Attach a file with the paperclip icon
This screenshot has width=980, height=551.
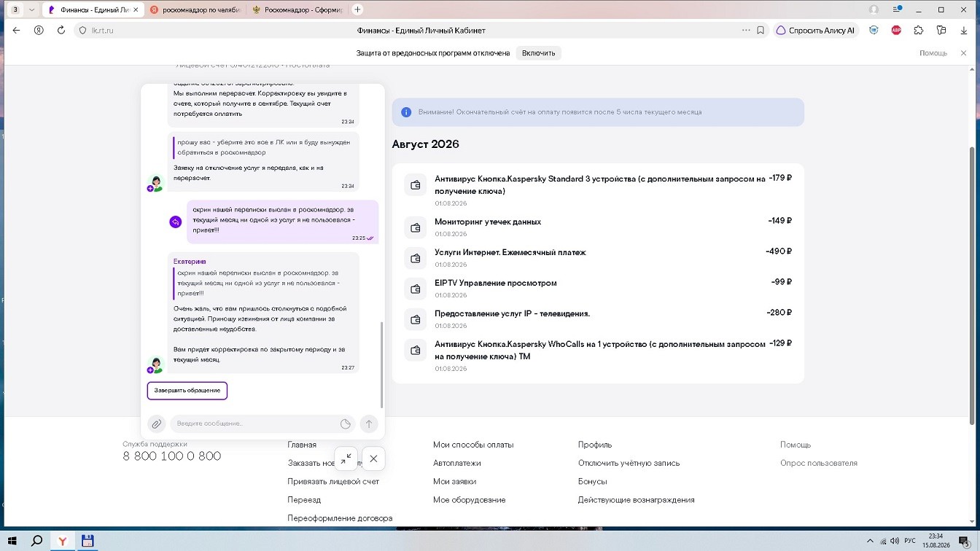coord(156,423)
